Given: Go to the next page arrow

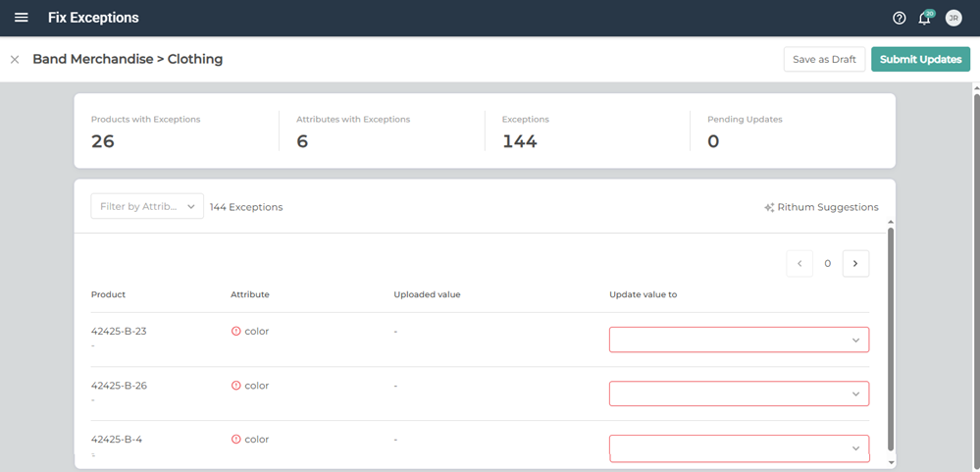Looking at the screenshot, I should (x=855, y=264).
